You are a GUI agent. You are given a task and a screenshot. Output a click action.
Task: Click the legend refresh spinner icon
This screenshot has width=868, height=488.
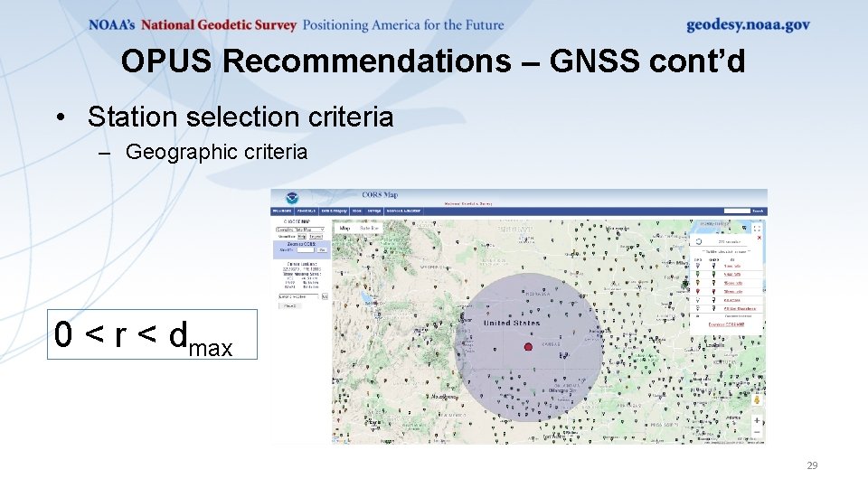(x=699, y=242)
